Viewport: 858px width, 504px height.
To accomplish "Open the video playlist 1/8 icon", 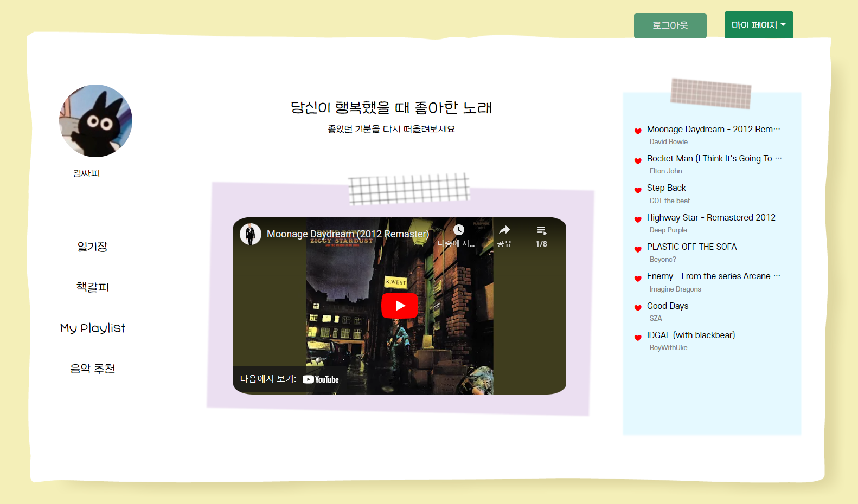I will [541, 230].
